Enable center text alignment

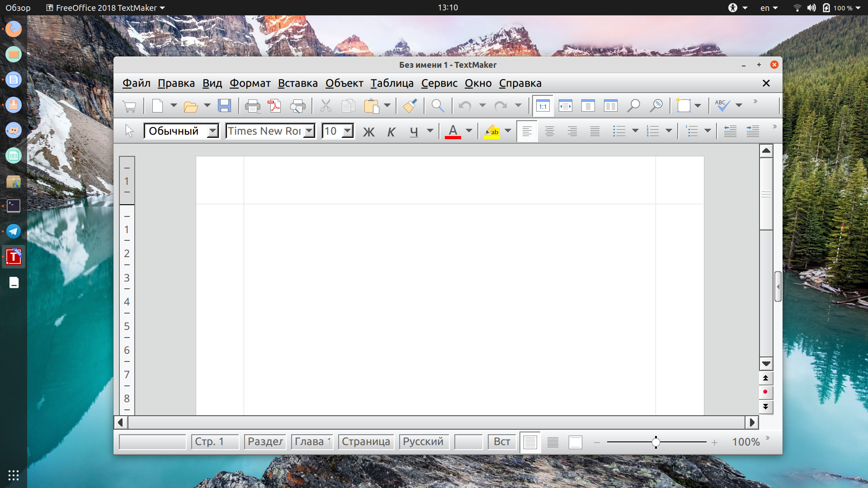pos(549,131)
